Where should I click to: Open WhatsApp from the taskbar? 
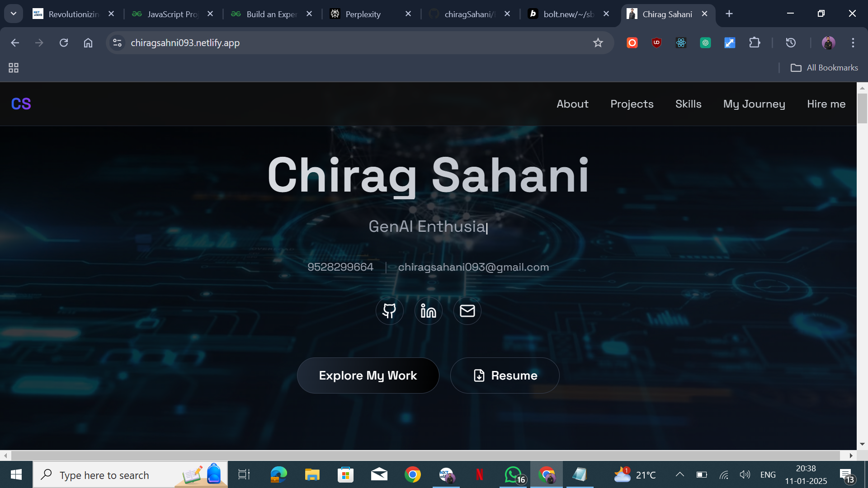click(x=513, y=474)
